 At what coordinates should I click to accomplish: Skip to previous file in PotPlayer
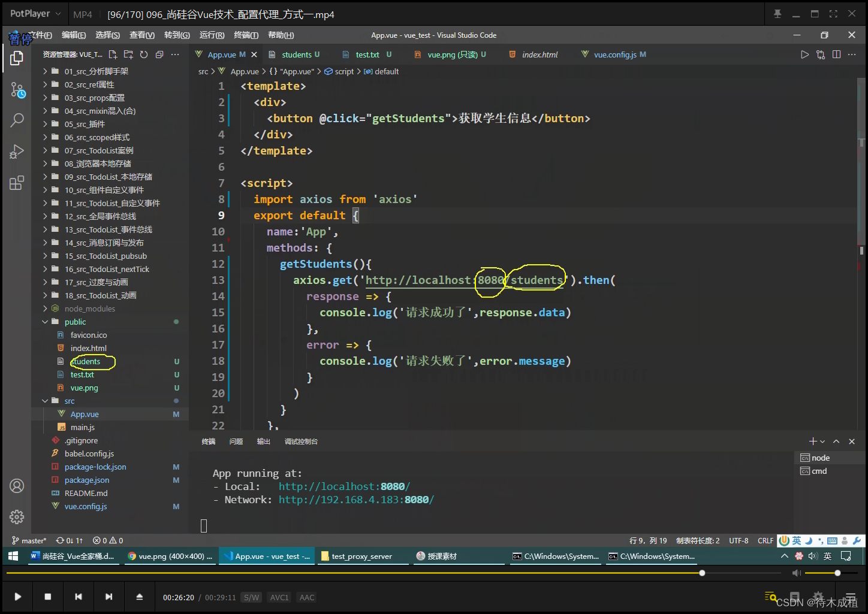(x=79, y=597)
